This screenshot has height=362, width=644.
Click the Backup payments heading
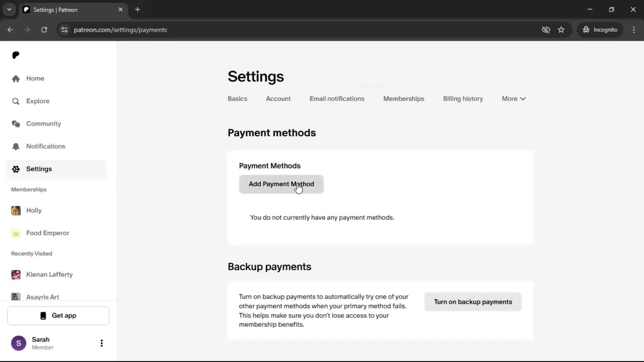(269, 267)
